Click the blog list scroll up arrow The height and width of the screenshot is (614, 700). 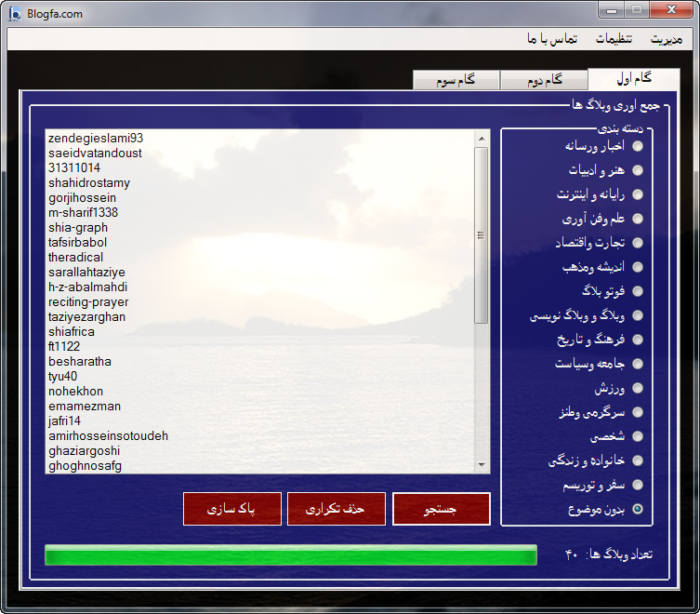[x=482, y=139]
